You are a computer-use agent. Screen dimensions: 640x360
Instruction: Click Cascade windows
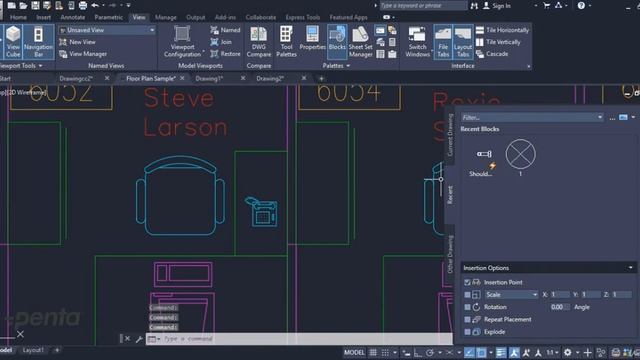pyautogui.click(x=492, y=54)
